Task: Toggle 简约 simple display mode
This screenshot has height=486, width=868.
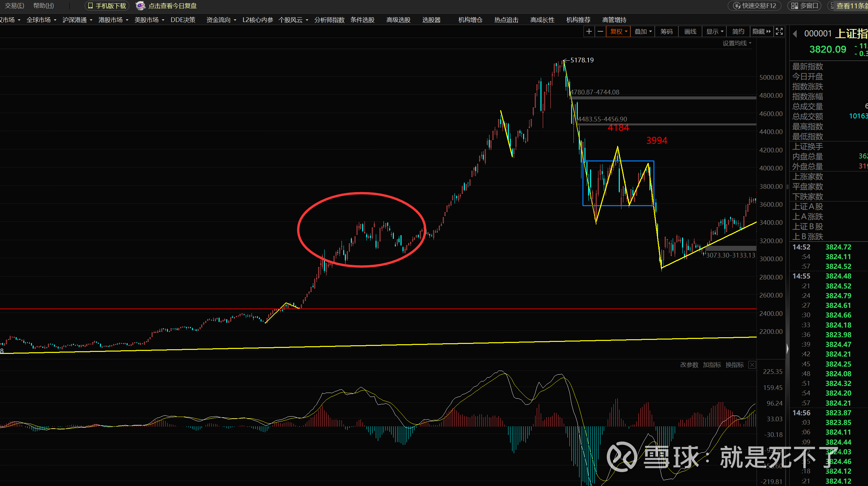Action: tap(738, 31)
